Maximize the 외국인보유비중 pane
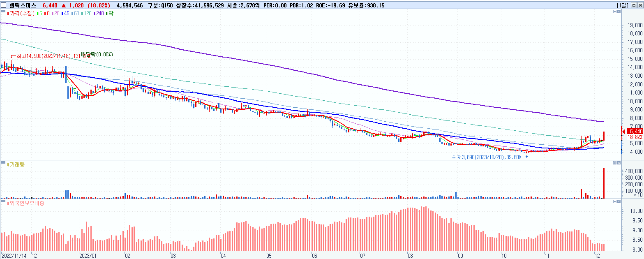 [x=615, y=202]
